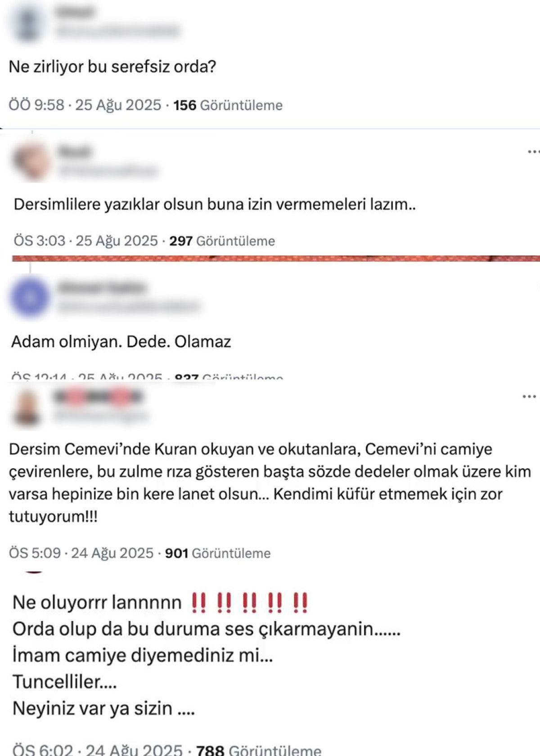Click 297 Görüntüleme view count
Image resolution: width=540 pixels, height=756 pixels.
[x=222, y=241]
